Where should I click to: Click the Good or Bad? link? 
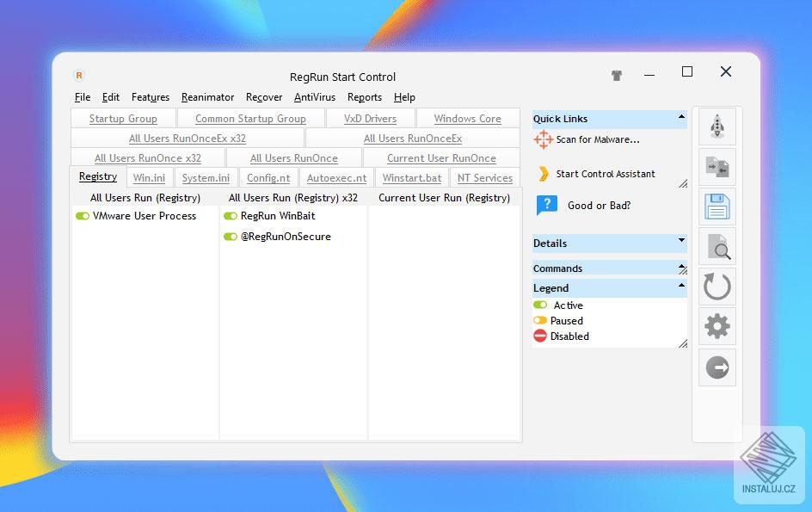click(600, 205)
